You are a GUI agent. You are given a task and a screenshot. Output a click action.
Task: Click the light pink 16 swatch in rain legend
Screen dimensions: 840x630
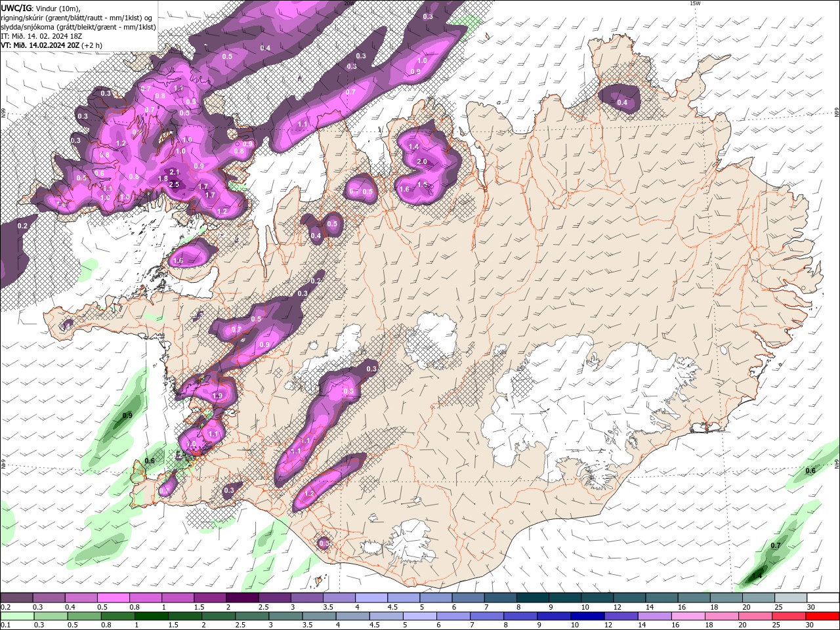pyautogui.click(x=688, y=616)
